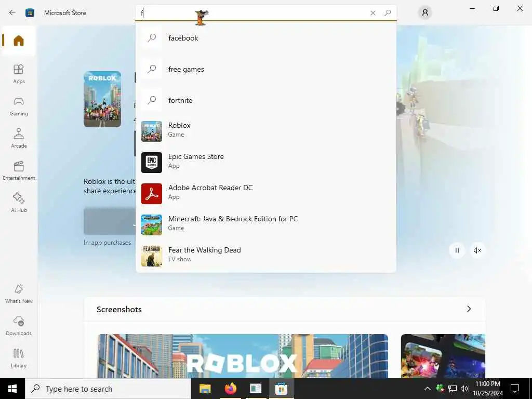532x399 pixels.
Task: Choose Roblox game from search results
Action: click(266, 131)
